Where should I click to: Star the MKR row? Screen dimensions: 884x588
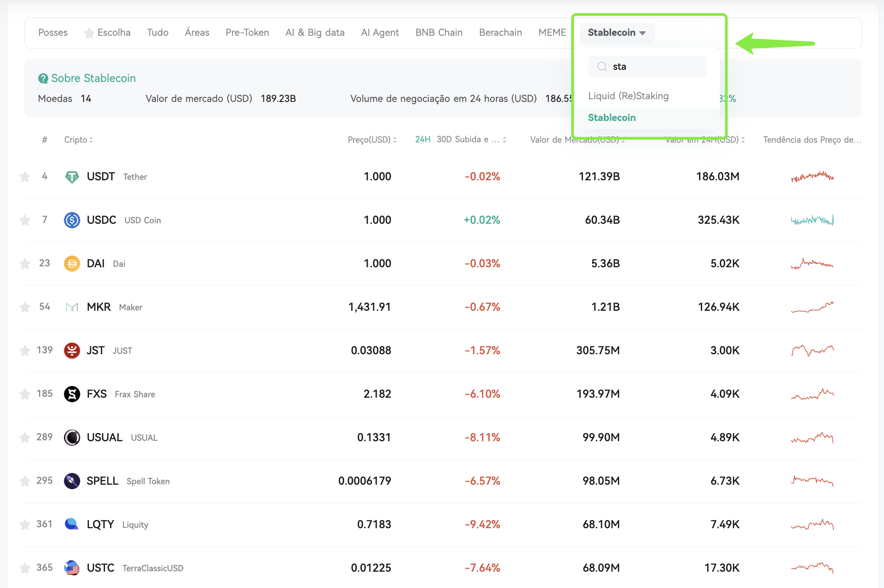click(25, 307)
